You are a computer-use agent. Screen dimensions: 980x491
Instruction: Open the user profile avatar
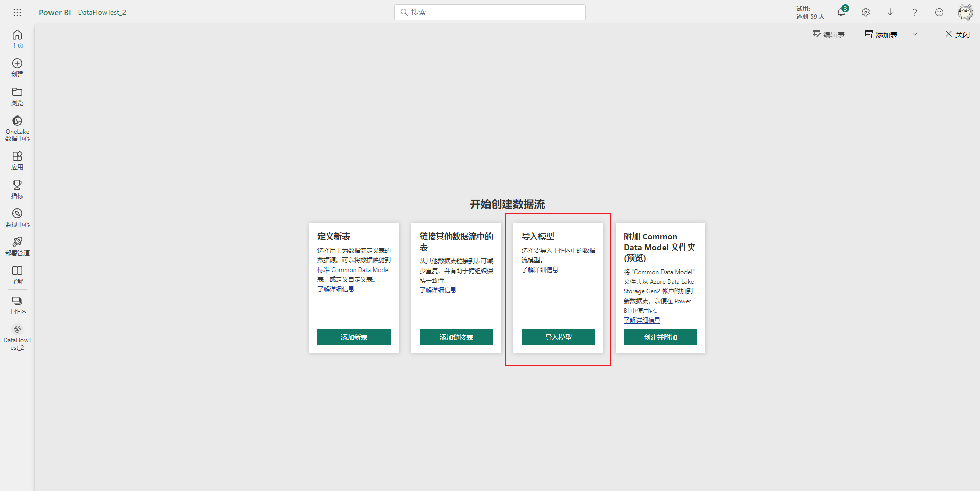click(965, 12)
